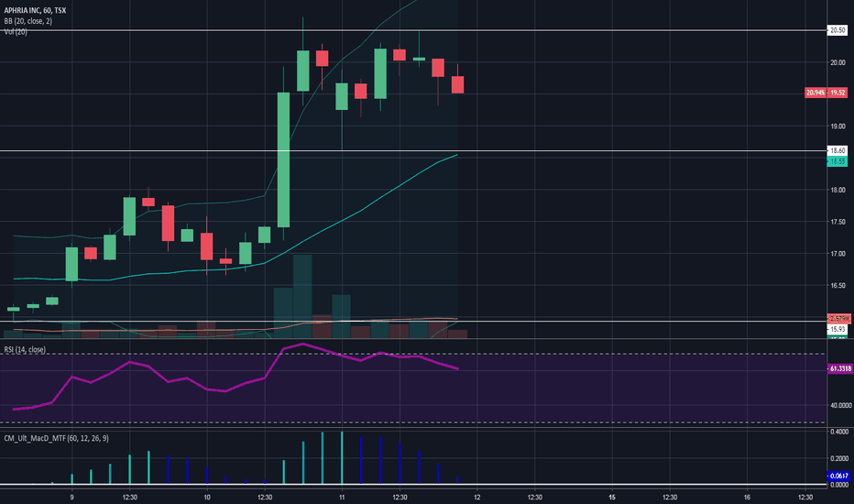Select the last red candle near 19.52
This screenshot has height=504, width=854.
[457, 84]
